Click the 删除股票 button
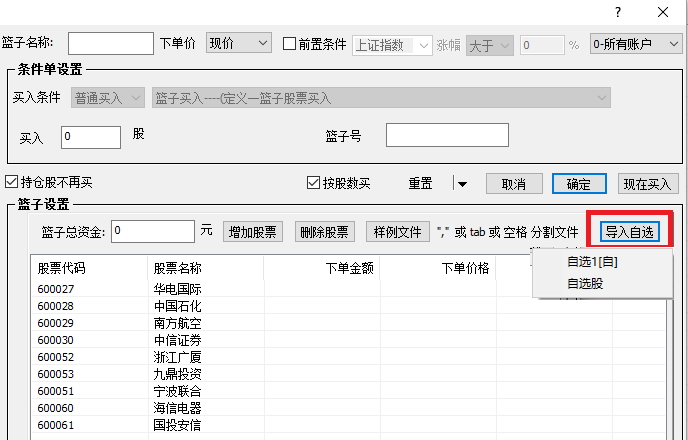Viewport: 688px width, 440px height. 325,232
